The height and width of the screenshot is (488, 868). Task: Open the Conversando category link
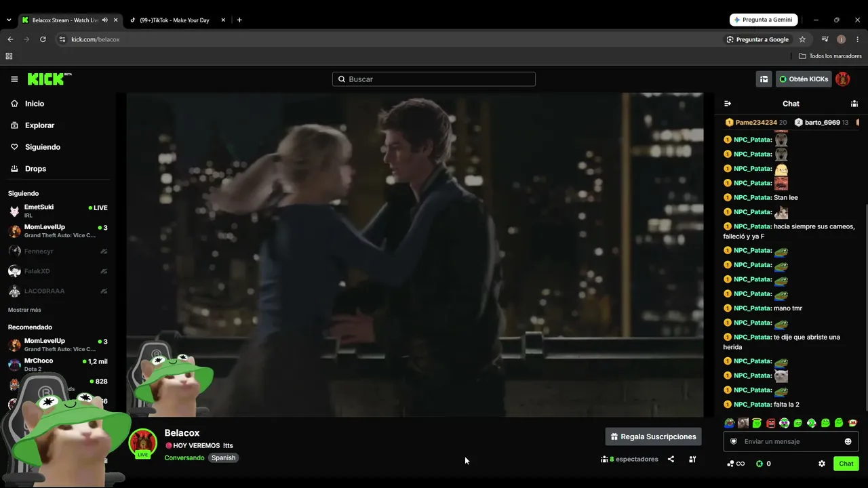[x=184, y=457]
